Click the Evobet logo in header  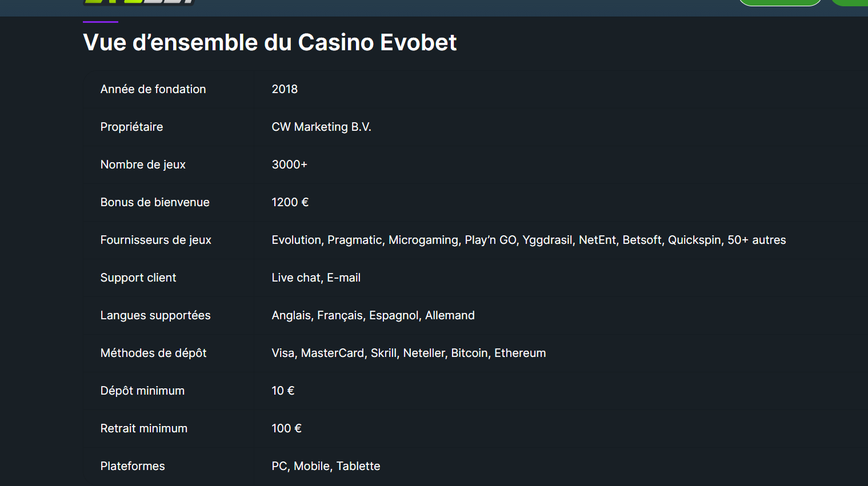pos(139,2)
